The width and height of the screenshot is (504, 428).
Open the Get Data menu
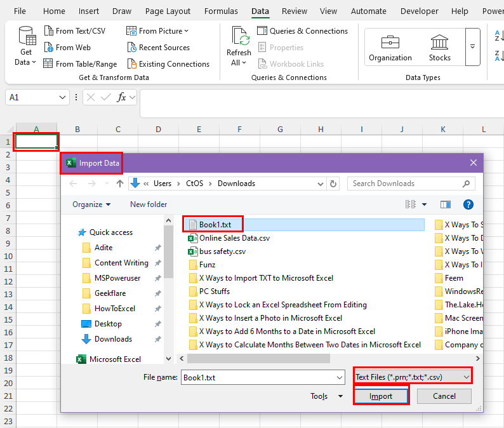[26, 47]
